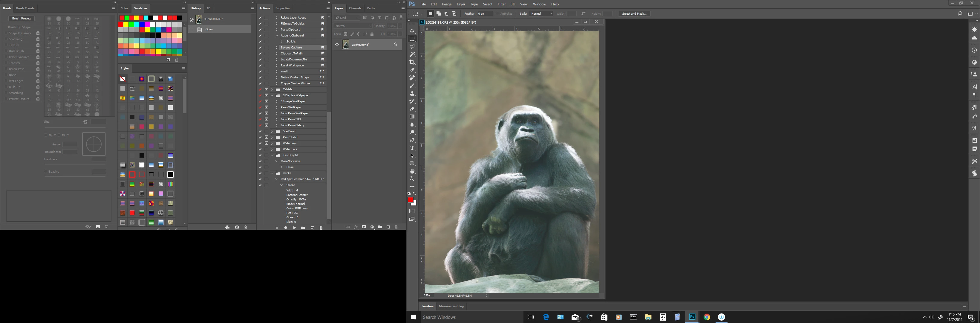Select the Horizontal Type tool

click(x=412, y=148)
